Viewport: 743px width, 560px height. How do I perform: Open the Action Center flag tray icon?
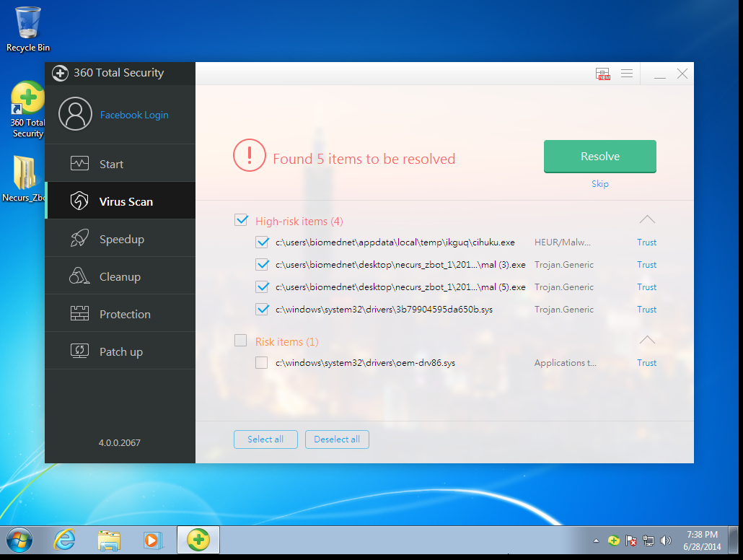[630, 541]
